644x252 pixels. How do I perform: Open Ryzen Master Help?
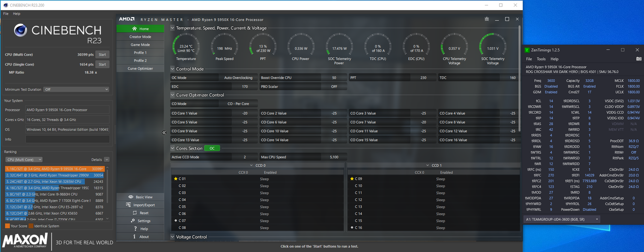pyautogui.click(x=140, y=229)
